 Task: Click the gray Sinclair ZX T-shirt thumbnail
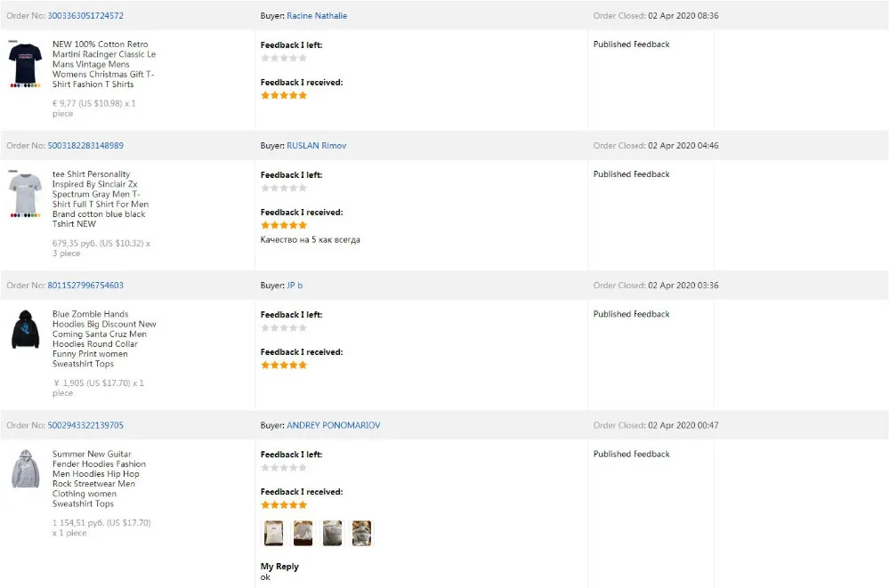[x=25, y=196]
